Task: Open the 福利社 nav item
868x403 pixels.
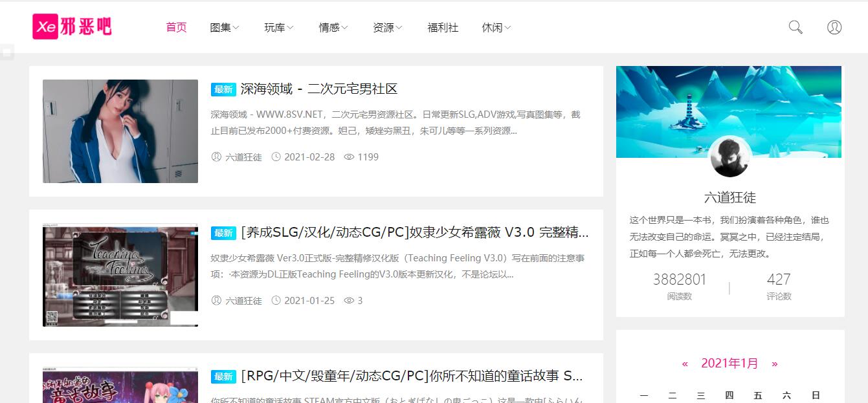Action: click(x=443, y=27)
